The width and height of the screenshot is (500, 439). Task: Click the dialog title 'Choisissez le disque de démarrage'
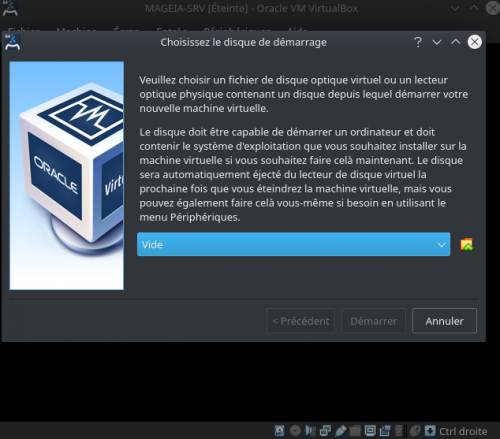[243, 42]
